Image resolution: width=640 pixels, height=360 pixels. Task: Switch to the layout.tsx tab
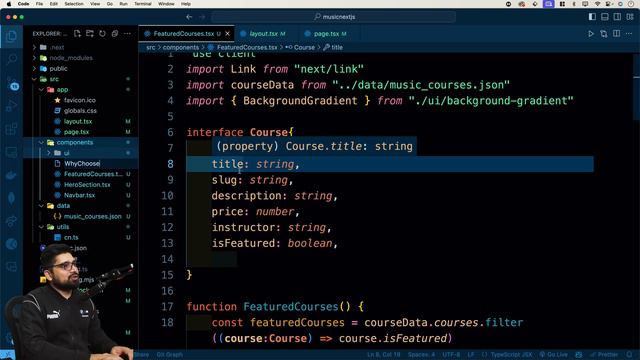[x=263, y=33]
